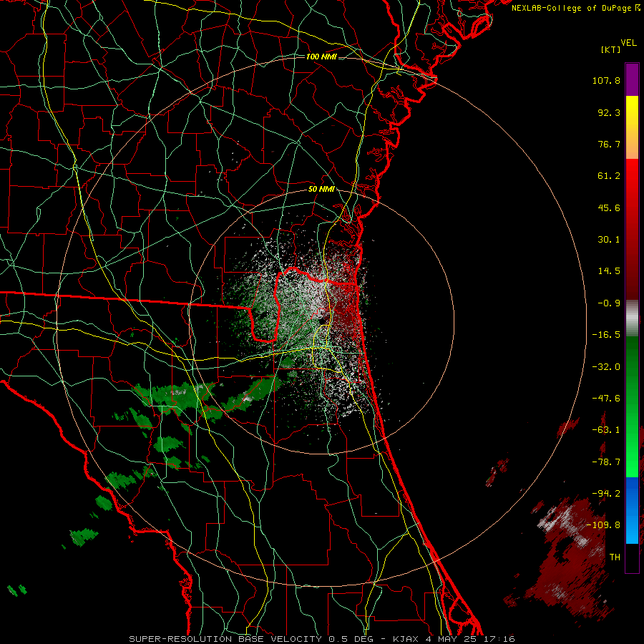Click the 45.6 velocity scale value
This screenshot has width=644, height=644.
click(609, 208)
